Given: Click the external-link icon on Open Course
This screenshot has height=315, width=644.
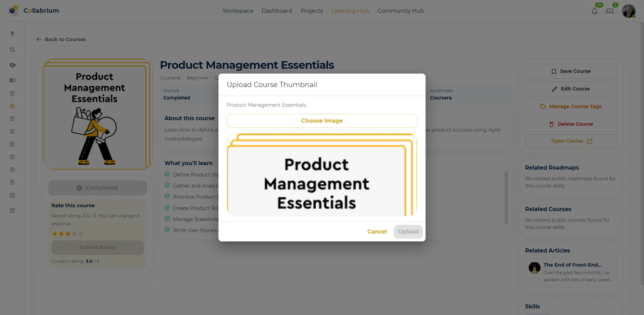Looking at the screenshot, I should click(589, 141).
